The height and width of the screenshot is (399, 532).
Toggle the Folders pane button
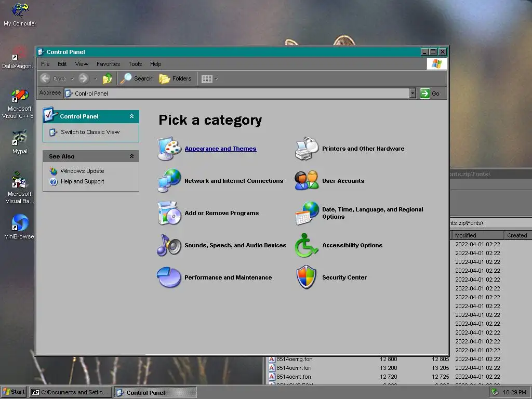tap(176, 79)
